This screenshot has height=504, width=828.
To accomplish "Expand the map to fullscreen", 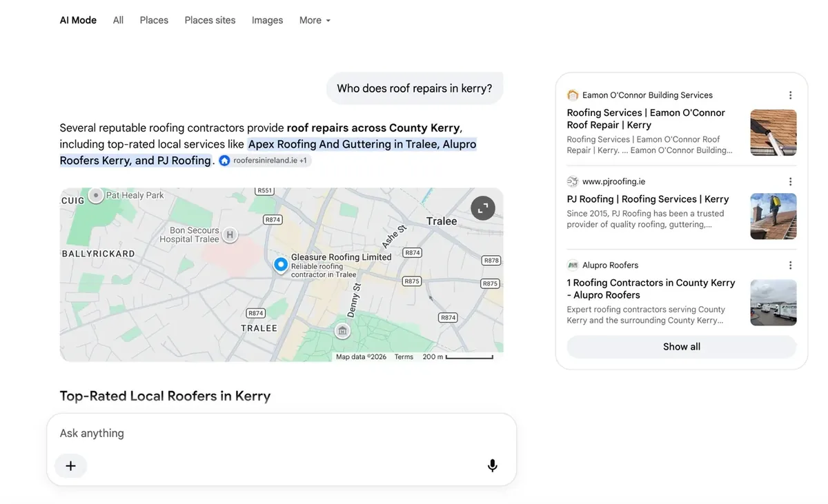I will 483,208.
